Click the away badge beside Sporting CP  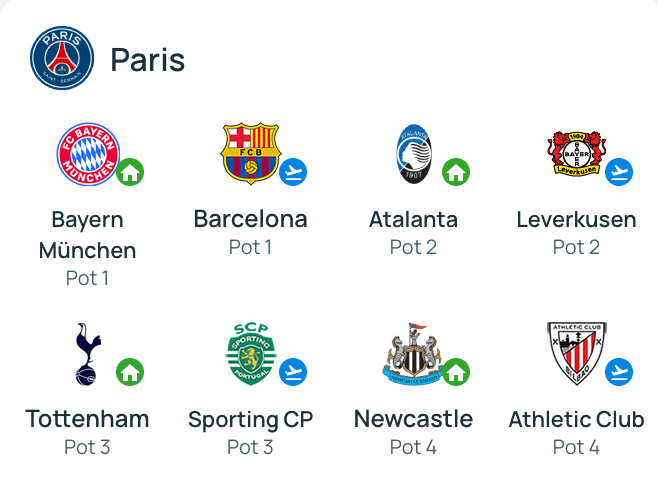click(293, 372)
